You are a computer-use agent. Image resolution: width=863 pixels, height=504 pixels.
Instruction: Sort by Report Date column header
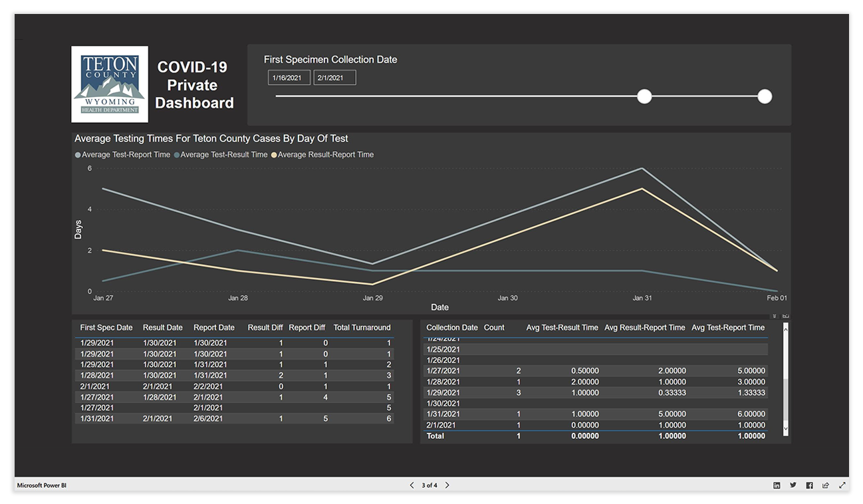[x=214, y=328]
